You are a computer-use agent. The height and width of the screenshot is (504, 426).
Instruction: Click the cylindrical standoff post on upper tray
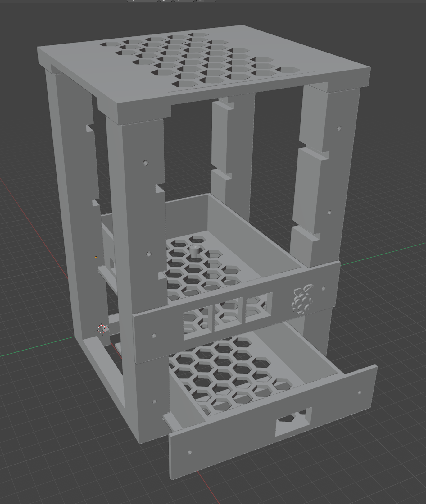click(195, 250)
